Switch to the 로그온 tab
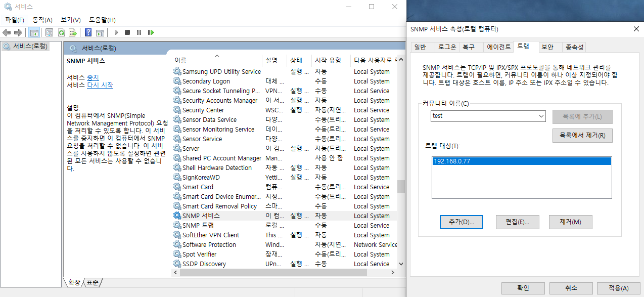644x297 pixels. 447,47
